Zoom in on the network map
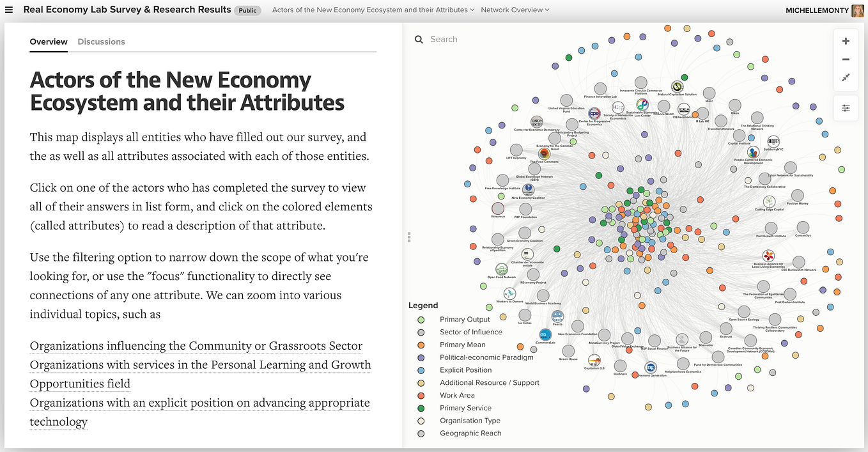The image size is (868, 452). pyautogui.click(x=845, y=40)
